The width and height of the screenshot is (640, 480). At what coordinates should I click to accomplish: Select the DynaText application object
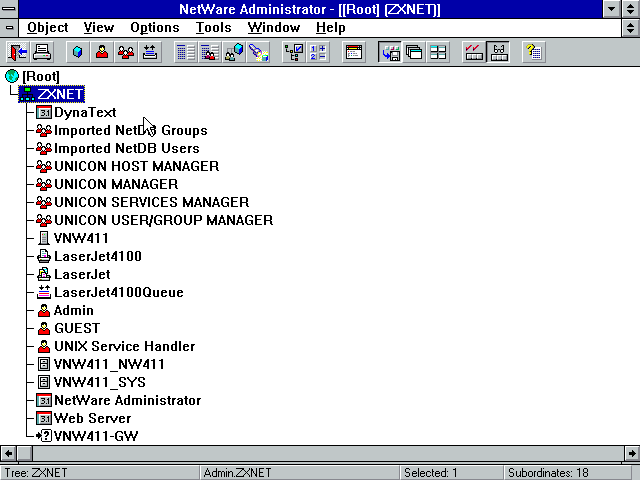click(76, 112)
